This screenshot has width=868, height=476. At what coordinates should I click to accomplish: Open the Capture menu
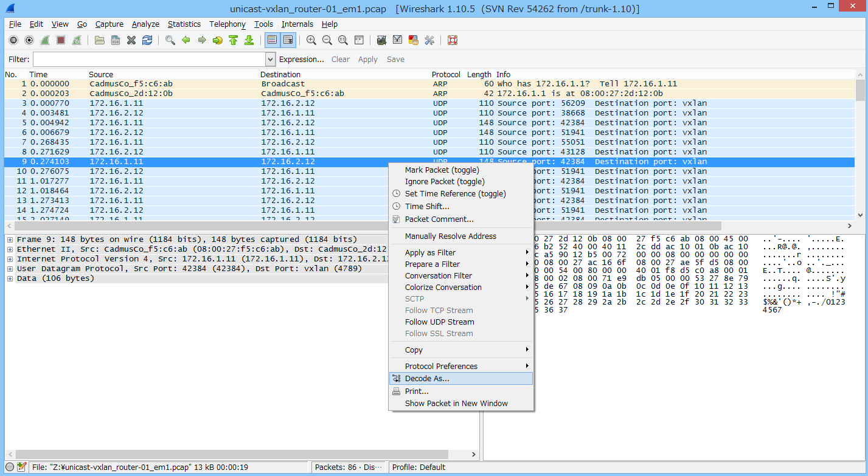(109, 24)
